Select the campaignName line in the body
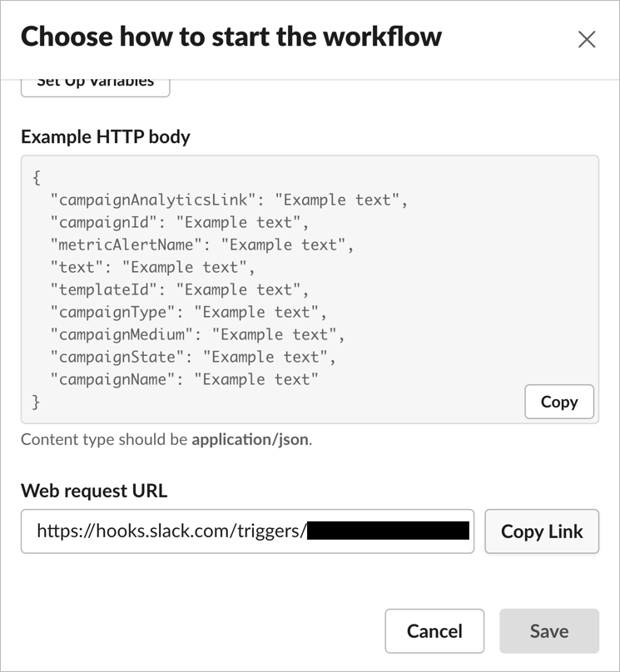 coord(184,379)
